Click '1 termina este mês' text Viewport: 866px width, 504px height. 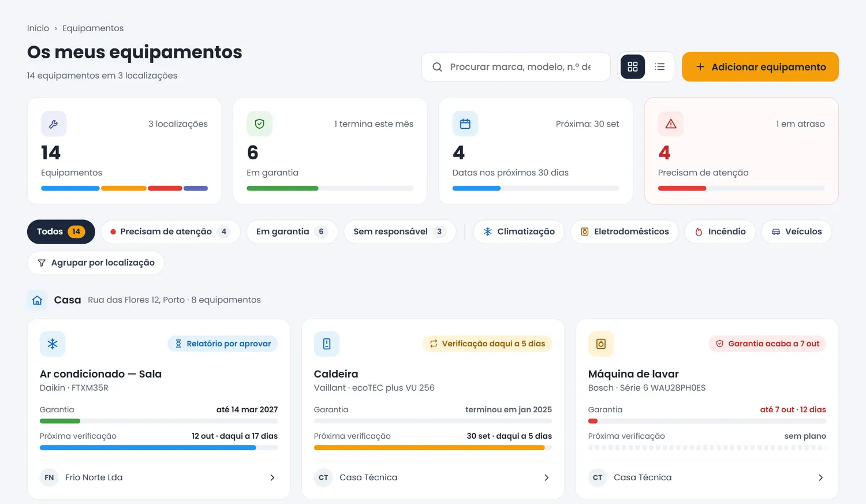tap(374, 124)
